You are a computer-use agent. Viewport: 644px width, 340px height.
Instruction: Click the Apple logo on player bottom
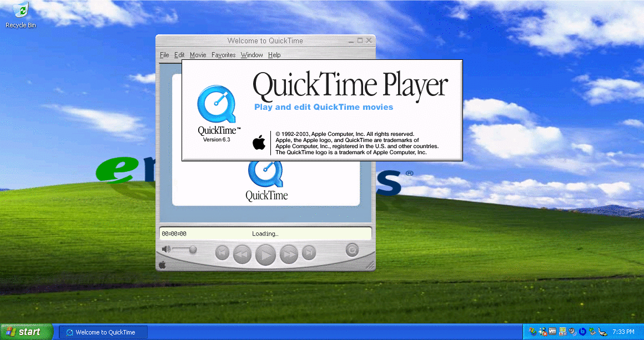[162, 265]
